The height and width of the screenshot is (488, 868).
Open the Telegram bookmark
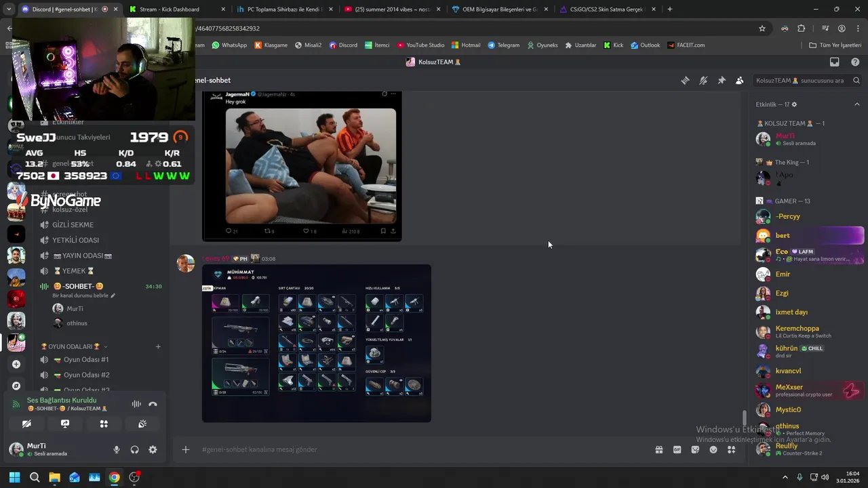[503, 45]
